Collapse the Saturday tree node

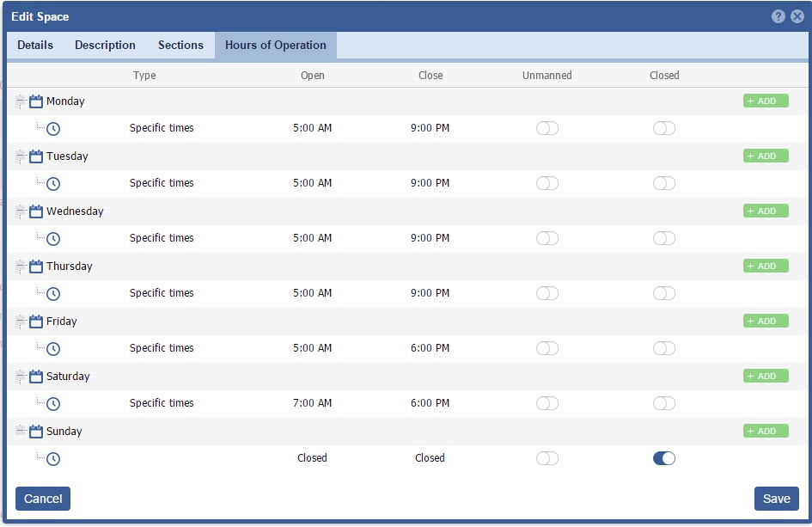tap(21, 377)
